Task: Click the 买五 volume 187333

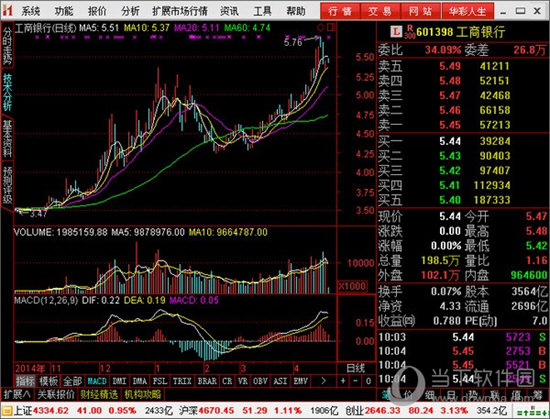Action: pos(492,200)
